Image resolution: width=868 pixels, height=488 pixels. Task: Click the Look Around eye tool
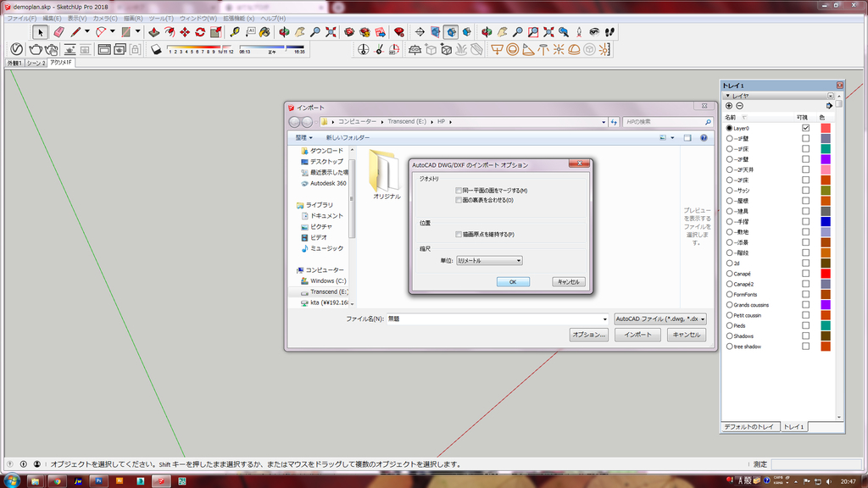(x=594, y=32)
